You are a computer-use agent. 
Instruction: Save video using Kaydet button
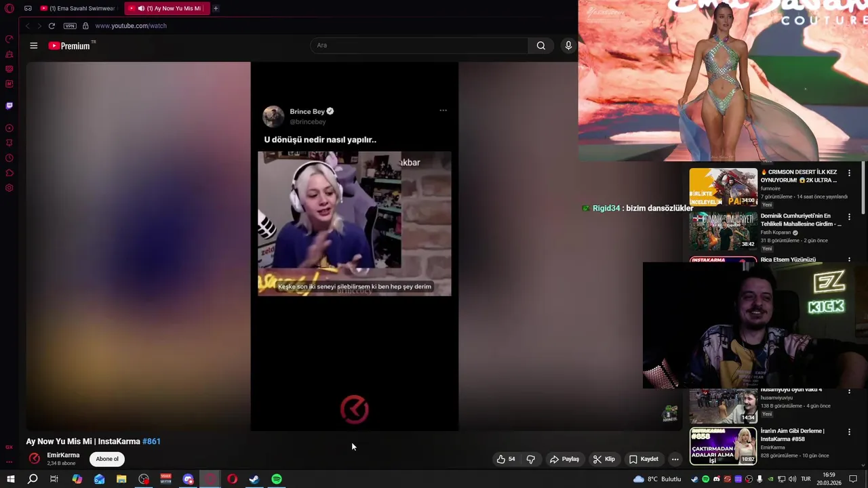[644, 459]
